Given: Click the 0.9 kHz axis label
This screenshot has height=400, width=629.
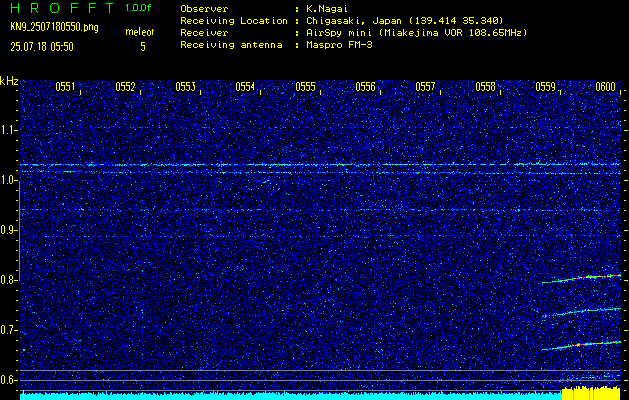Looking at the screenshot, I should (9, 230).
